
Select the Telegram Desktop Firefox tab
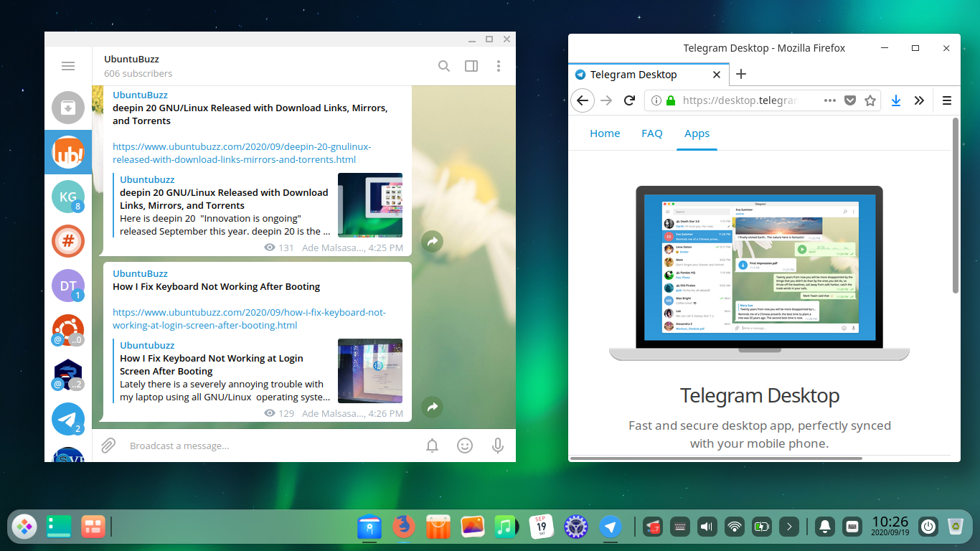tap(649, 75)
